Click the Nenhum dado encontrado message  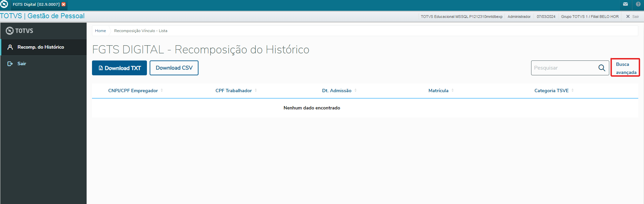[312, 108]
